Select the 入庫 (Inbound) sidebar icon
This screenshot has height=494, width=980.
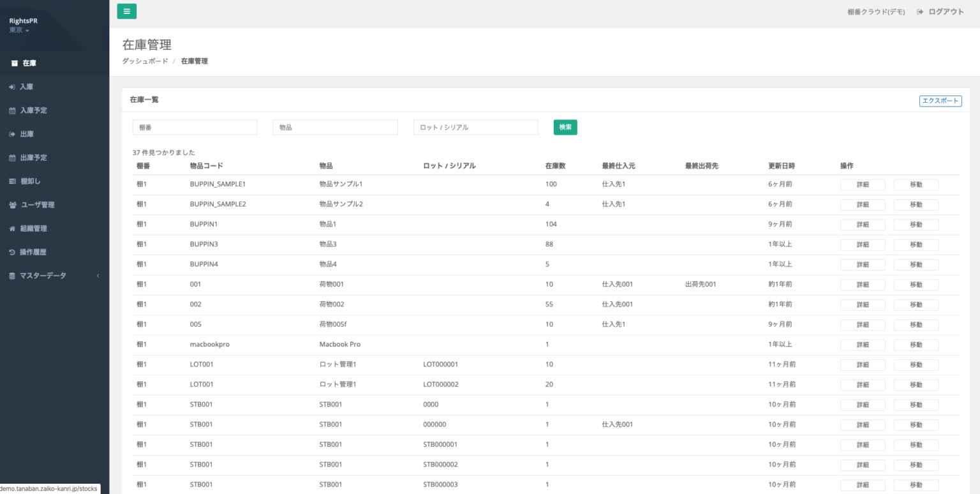pos(26,86)
